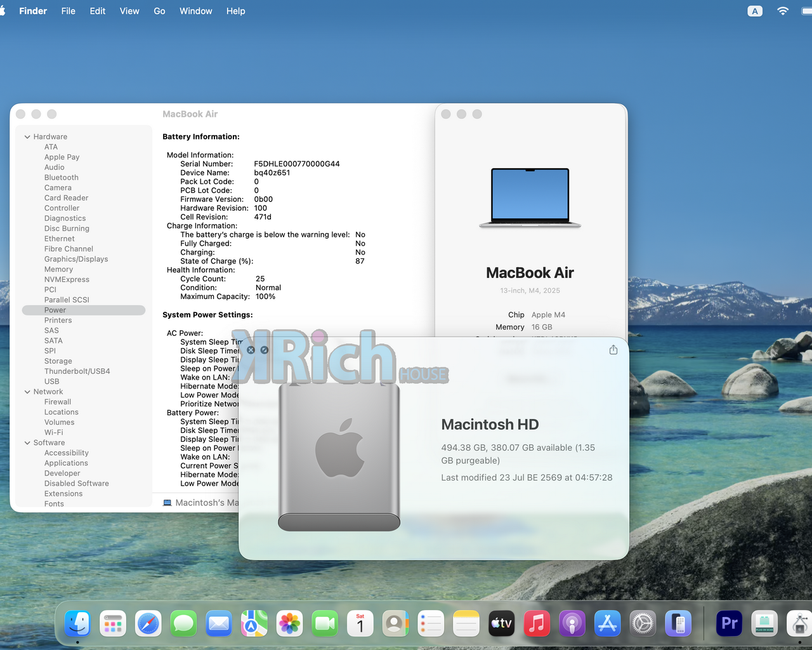This screenshot has height=650, width=812.
Task: Launch iPhone Mirroring from the Dock
Action: 678,624
